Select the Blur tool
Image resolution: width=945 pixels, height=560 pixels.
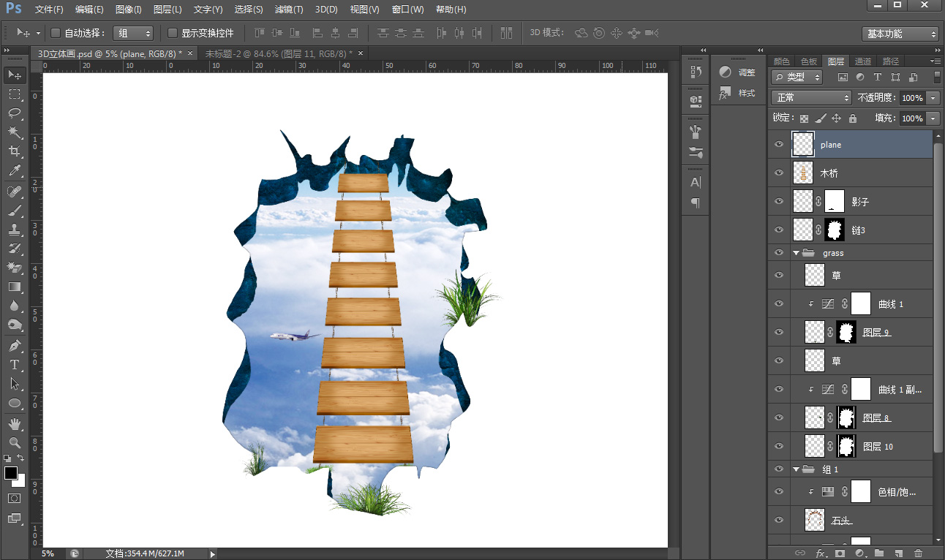15,306
